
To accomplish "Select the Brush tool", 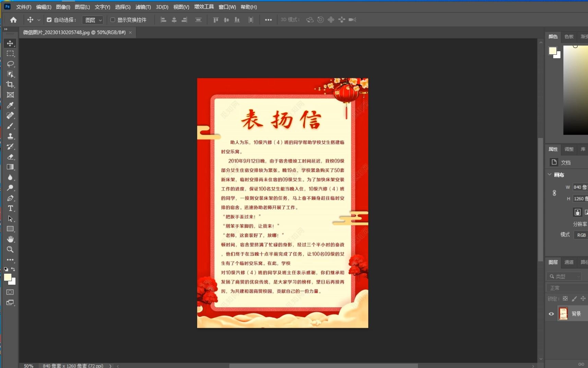I will coord(10,126).
